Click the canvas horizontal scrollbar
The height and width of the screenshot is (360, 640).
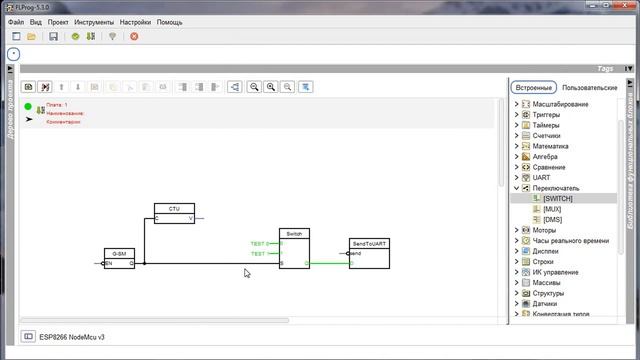point(155,320)
